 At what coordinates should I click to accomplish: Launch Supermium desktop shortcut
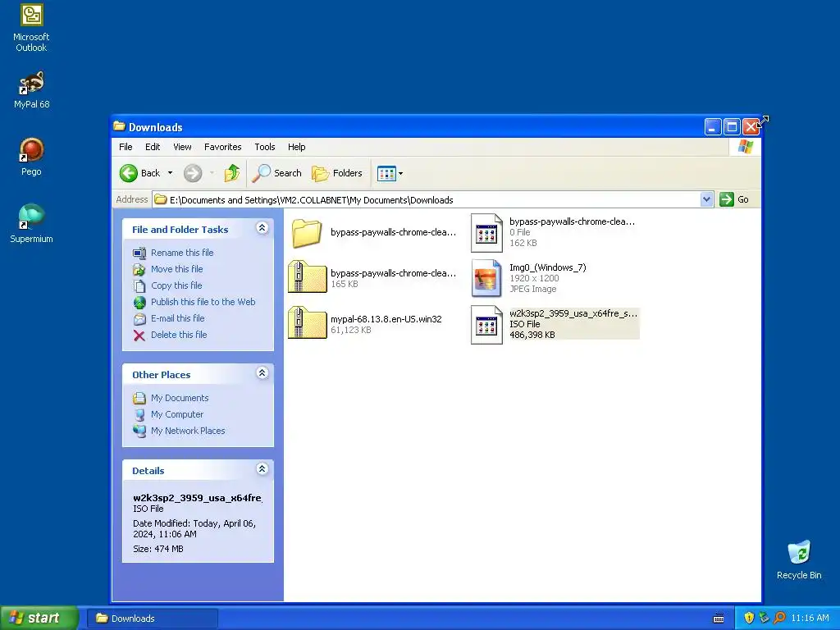click(x=31, y=224)
